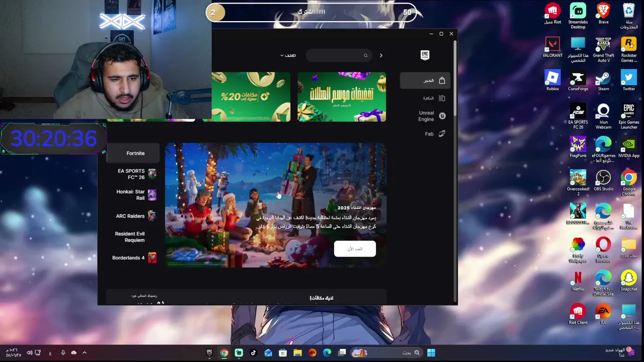This screenshot has height=362, width=644.
Task: Open Steam desktop shortcut
Action: coord(603,81)
